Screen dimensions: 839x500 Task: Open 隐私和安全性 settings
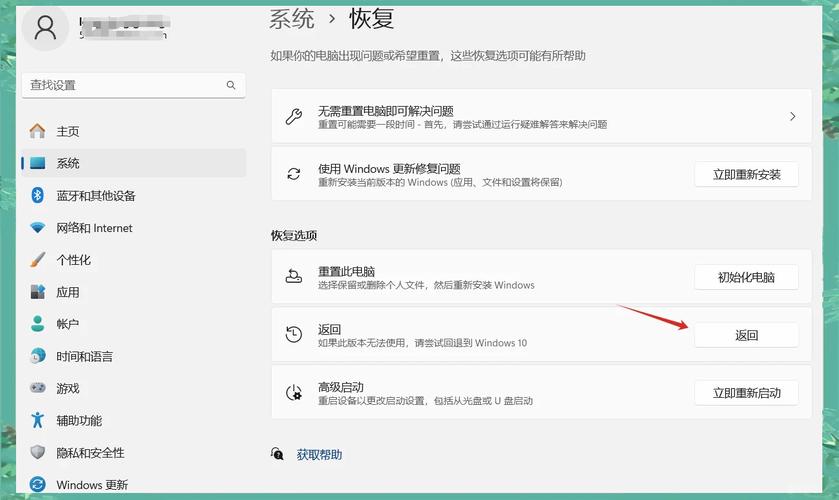(x=134, y=452)
